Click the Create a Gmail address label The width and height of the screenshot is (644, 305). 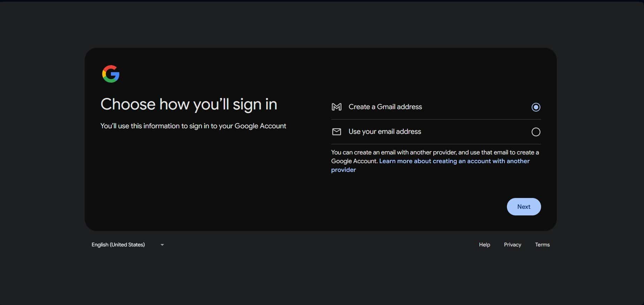tap(385, 107)
